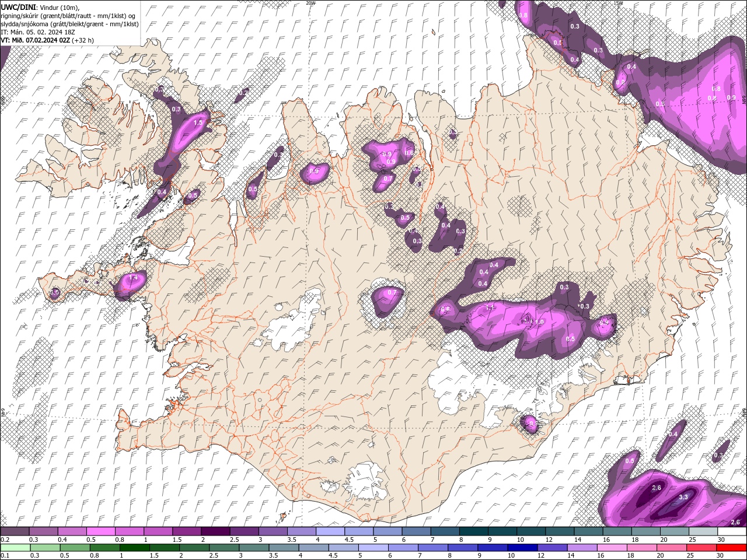Pick the deep blue swatch labeled 10 in bottom scale
Screen dimensions: 747x560
pyautogui.click(x=523, y=547)
